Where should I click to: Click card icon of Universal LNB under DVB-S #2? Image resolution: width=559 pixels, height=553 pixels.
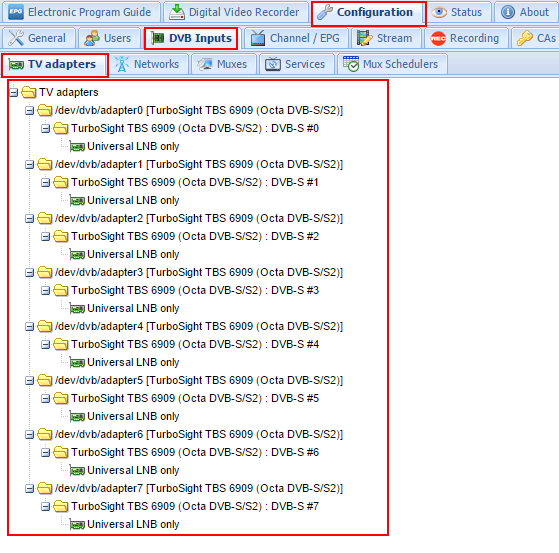click(77, 255)
